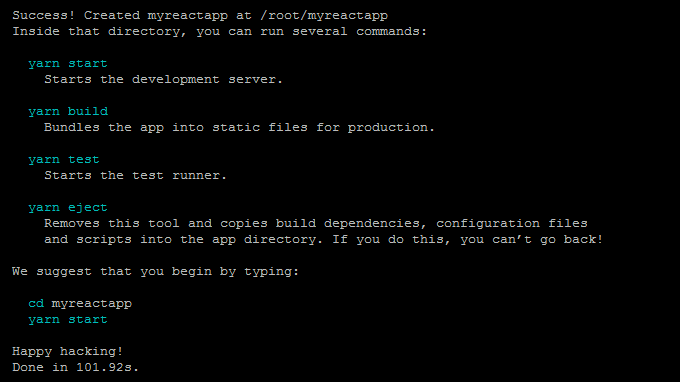
Task: Click the 'Done in 101.92s.' line
Action: click(75, 368)
